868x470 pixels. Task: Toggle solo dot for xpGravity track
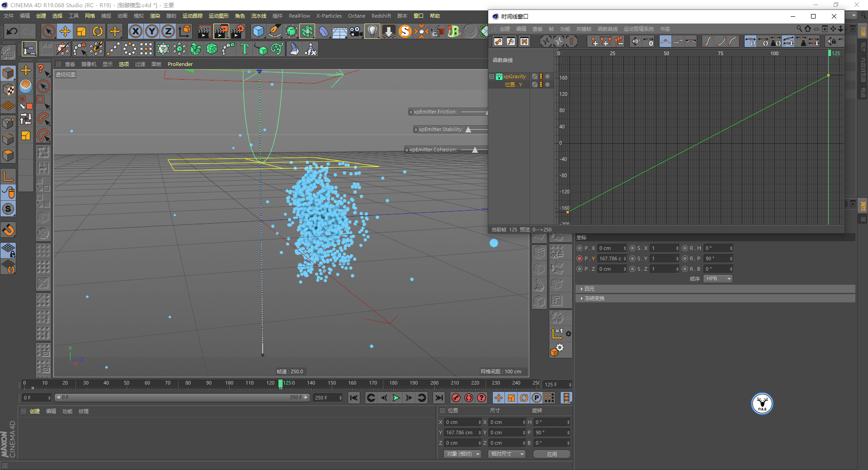coord(547,76)
